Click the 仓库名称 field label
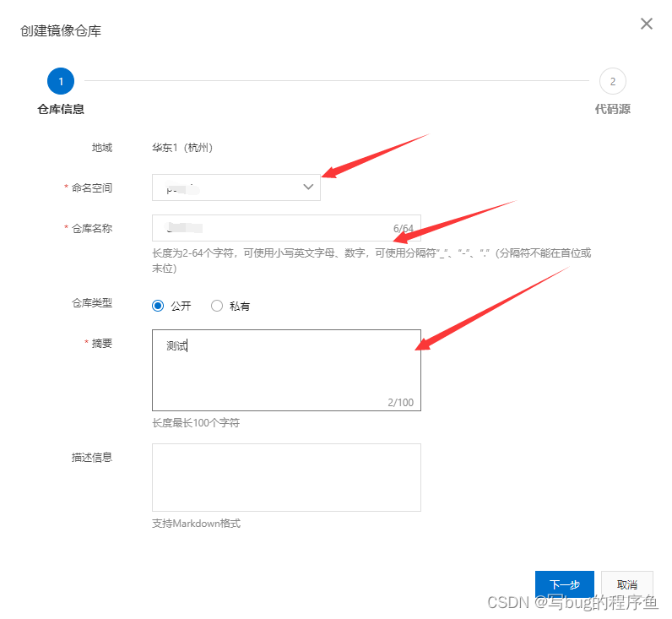The image size is (672, 619). [92, 229]
